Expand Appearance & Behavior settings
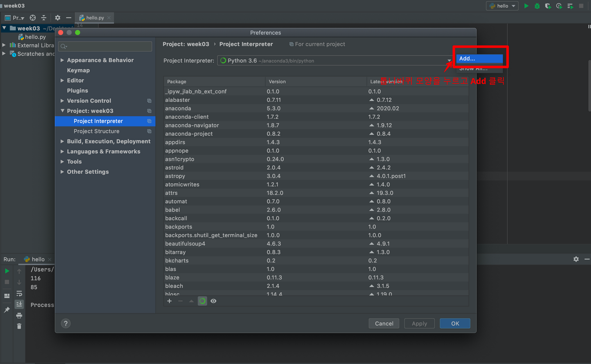Image resolution: width=591 pixels, height=364 pixels. 62,60
